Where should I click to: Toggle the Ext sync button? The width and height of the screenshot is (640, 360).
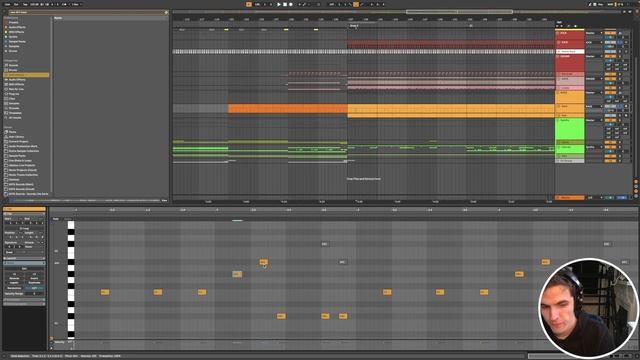(x=16, y=4)
